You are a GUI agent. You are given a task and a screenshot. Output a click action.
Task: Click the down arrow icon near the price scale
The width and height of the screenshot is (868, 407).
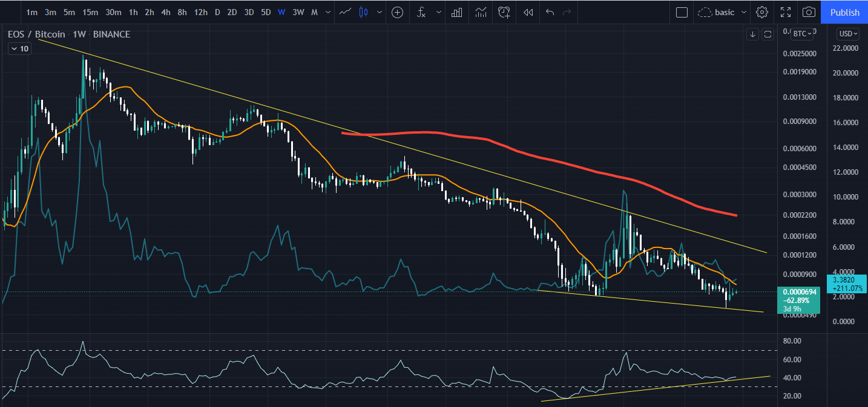[752, 34]
